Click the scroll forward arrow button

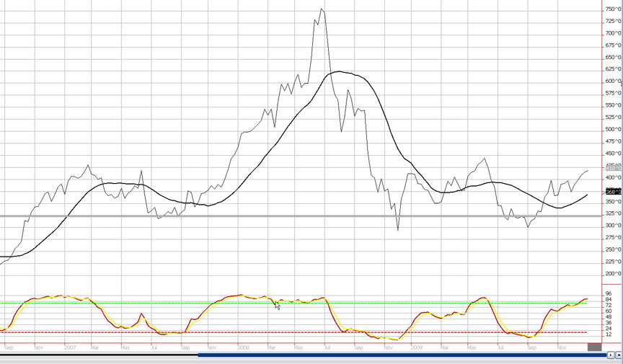pyautogui.click(x=611, y=355)
